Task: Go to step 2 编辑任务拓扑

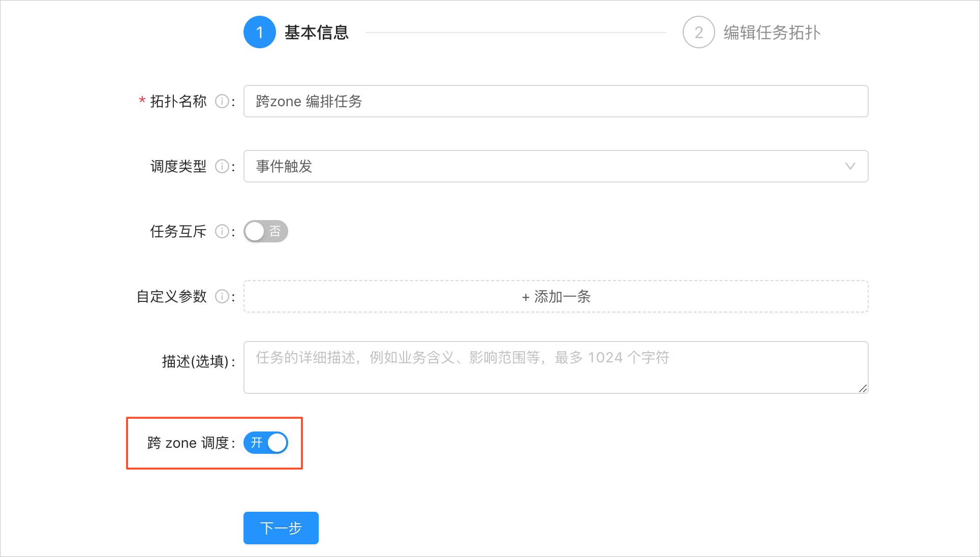Action: (751, 32)
